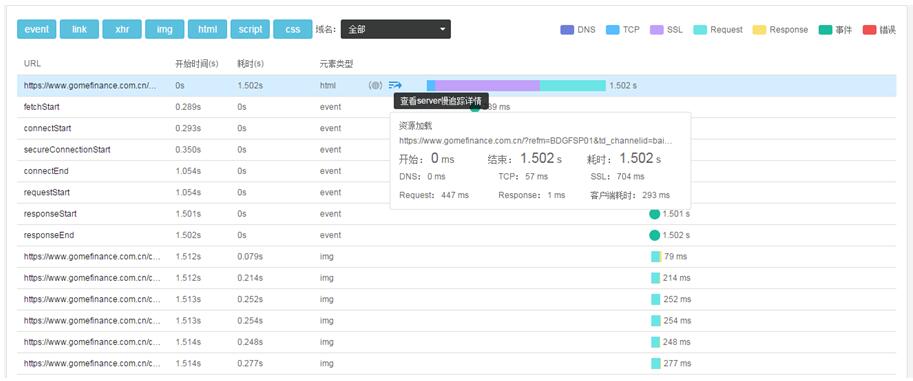Image resolution: width=913 pixels, height=381 pixels.
Task: Select the requestStart event row
Action: pos(456,192)
